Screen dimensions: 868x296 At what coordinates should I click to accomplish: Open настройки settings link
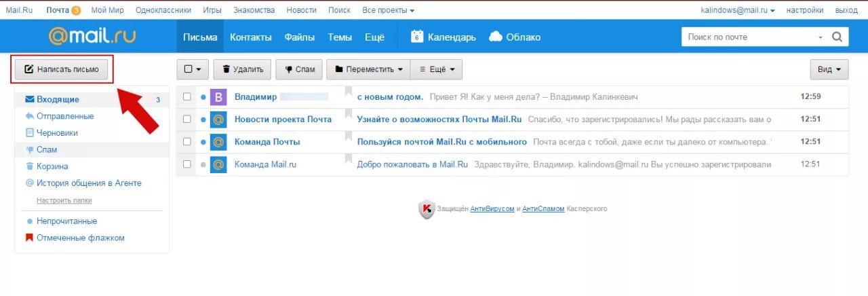[805, 10]
